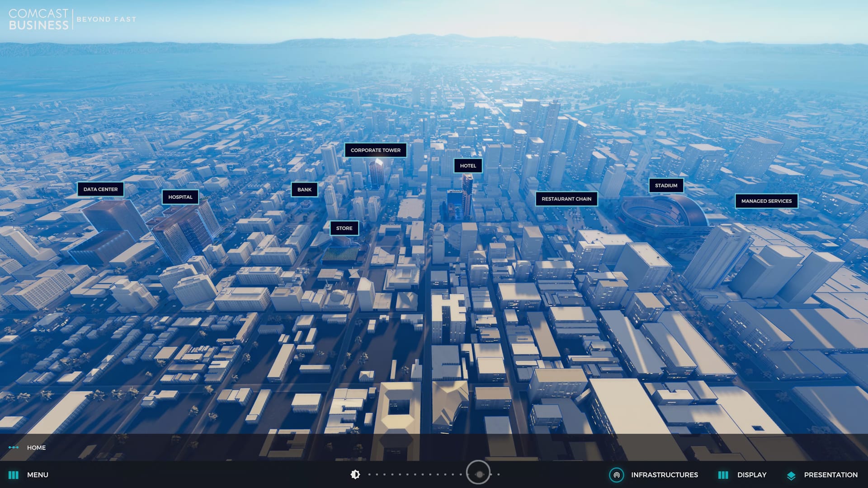The width and height of the screenshot is (868, 488).
Task: Open the Display text menu
Action: pos(751,475)
